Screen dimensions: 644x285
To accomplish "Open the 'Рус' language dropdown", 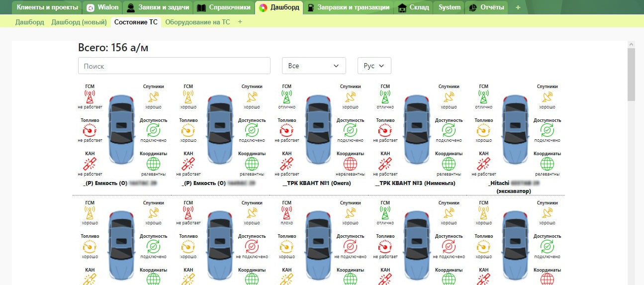I will click(x=374, y=66).
